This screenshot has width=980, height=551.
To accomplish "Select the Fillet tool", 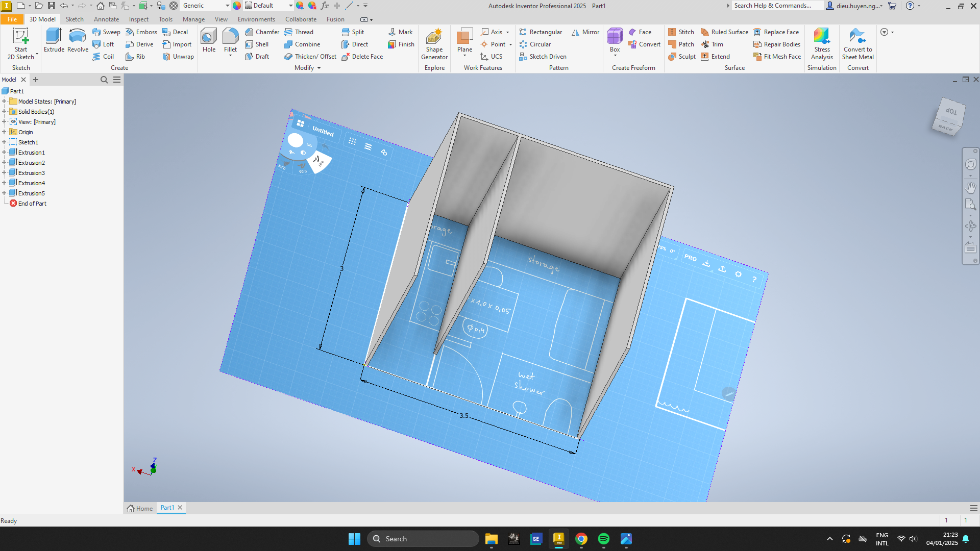I will click(230, 40).
